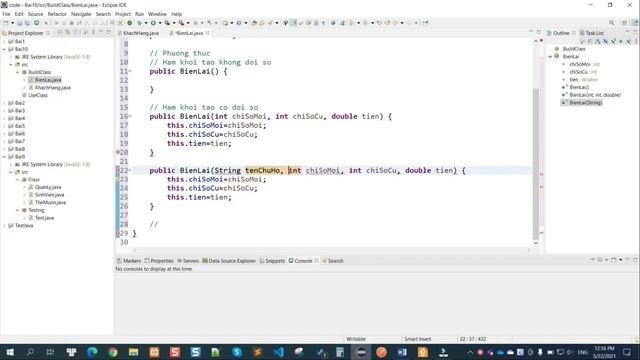Click the green Run toolbar button
The height and width of the screenshot is (360, 640).
tap(153, 23)
